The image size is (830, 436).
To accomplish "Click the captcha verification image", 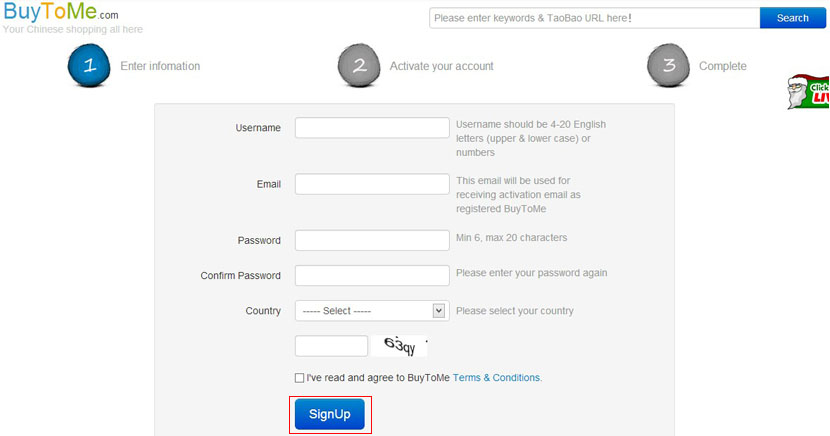I will tap(400, 346).
